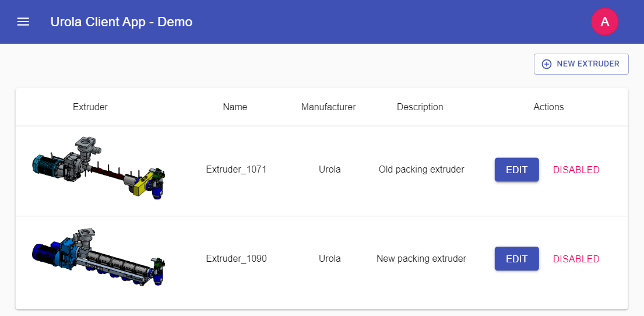Edit the Extruder_1071 entry
644x316 pixels.
(x=516, y=170)
